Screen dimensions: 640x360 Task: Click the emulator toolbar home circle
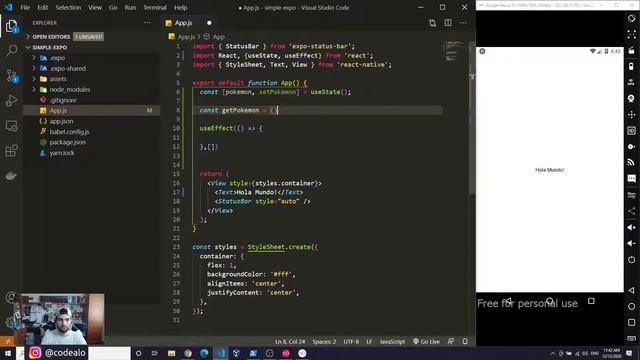click(x=631, y=306)
